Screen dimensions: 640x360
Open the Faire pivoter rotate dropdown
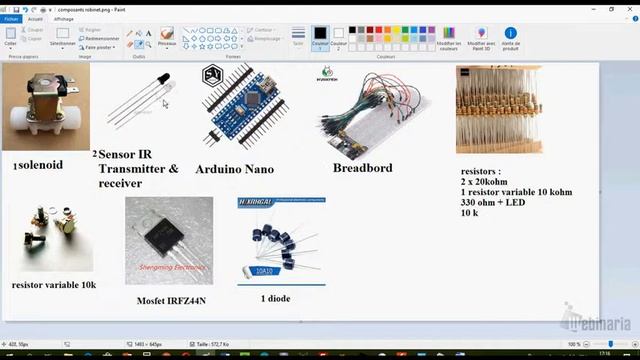coord(97,47)
